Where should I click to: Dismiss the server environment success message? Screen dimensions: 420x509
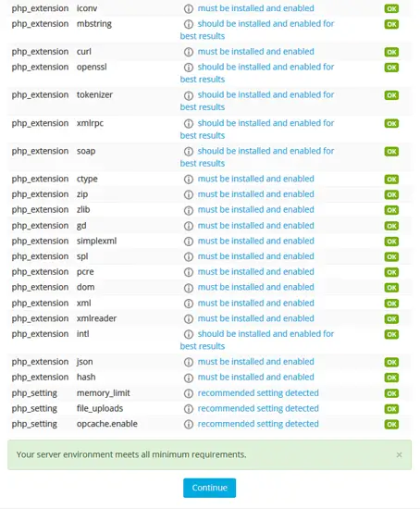click(400, 454)
